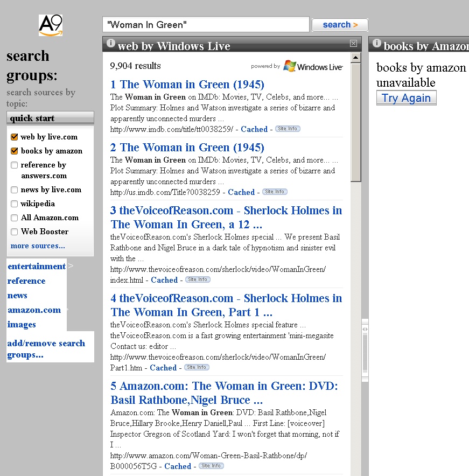Open Site Info for Amazon DVD result

pos(211,466)
